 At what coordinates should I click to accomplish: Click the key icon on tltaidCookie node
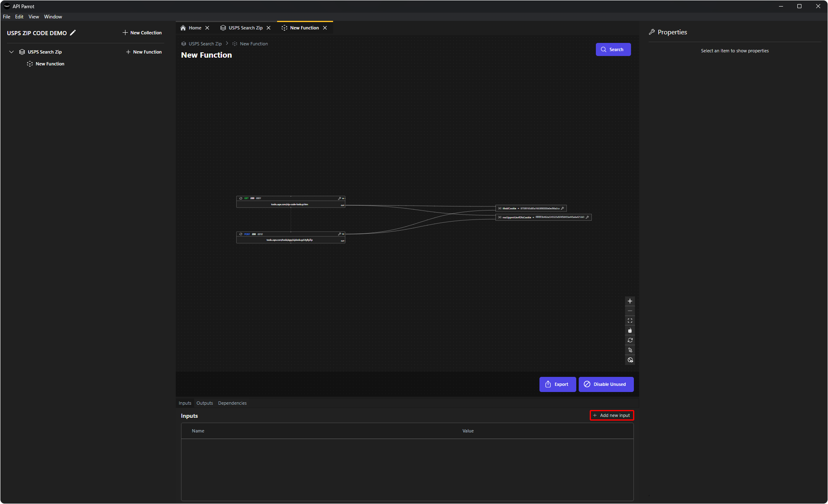tap(563, 208)
